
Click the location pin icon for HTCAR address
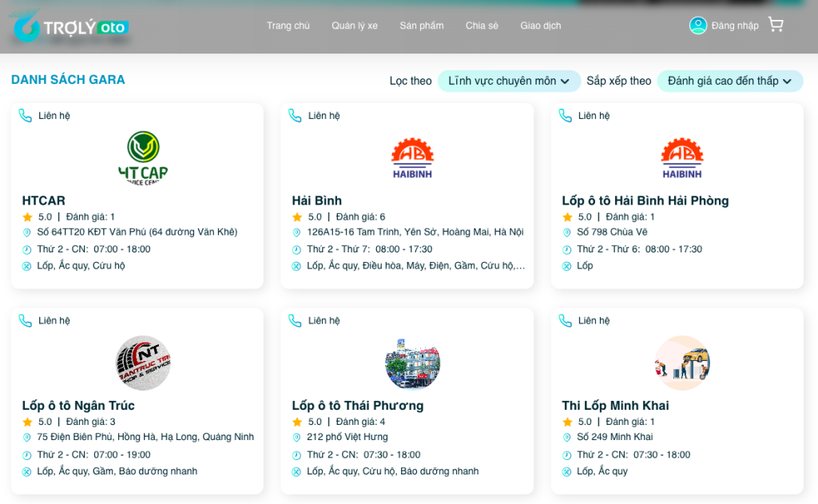click(x=26, y=232)
